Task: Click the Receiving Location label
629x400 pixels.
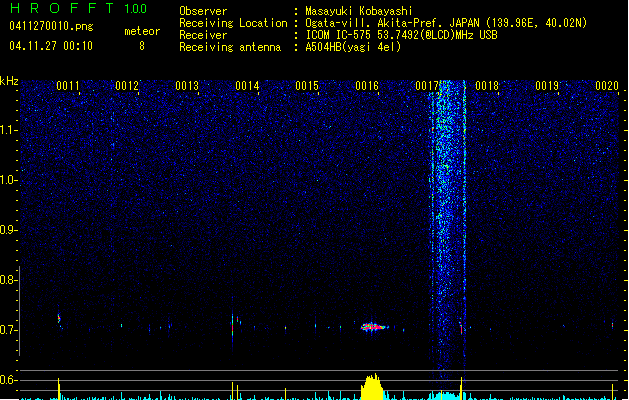Action: (x=233, y=23)
